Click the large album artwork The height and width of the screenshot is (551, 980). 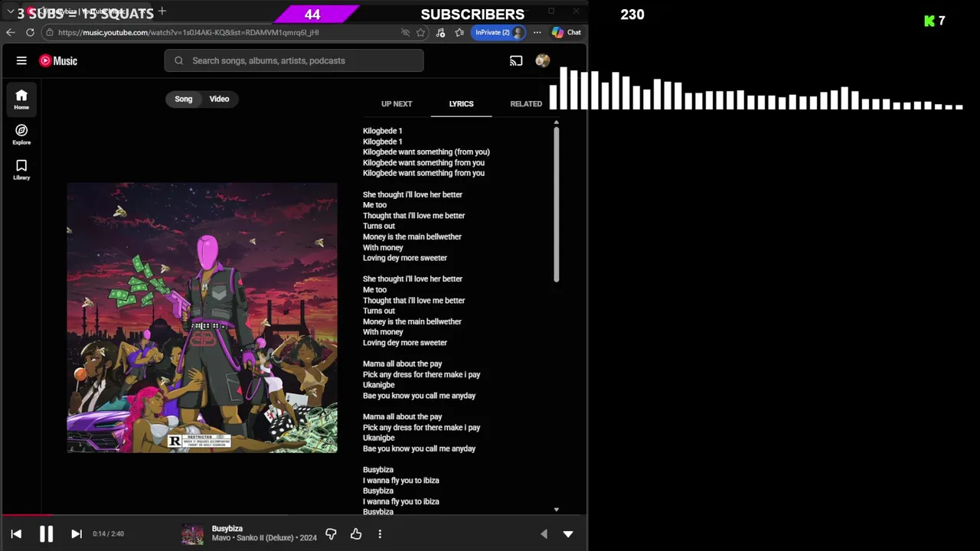click(202, 318)
